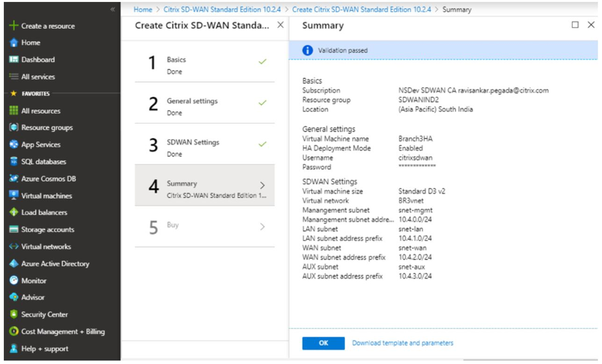Click the Favorites star icon
Viewport: 602px width, 364px height.
14,94
